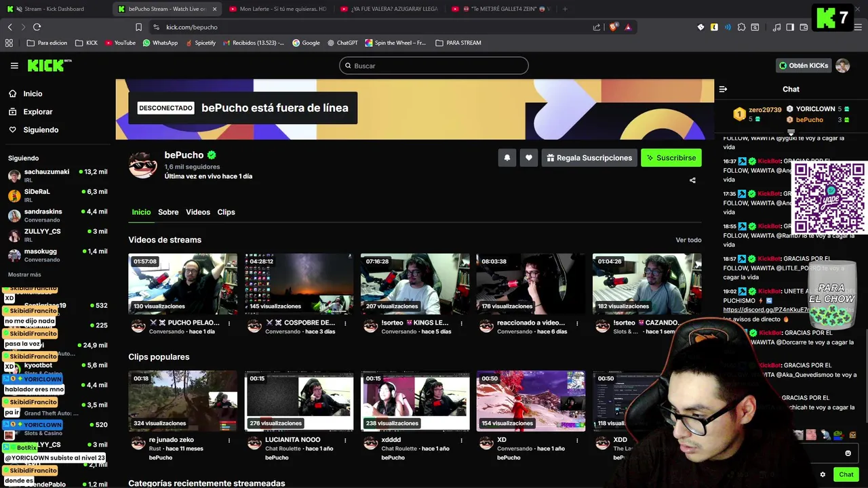Open options for LUCIANITA NOOO clip
Viewport: 868px width, 488px height.
(345, 441)
